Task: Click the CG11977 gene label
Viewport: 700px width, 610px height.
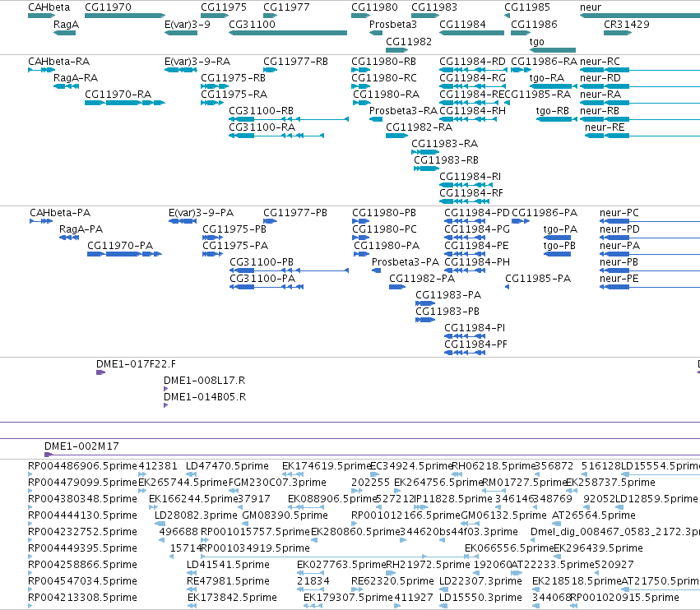Action: pyautogui.click(x=286, y=7)
